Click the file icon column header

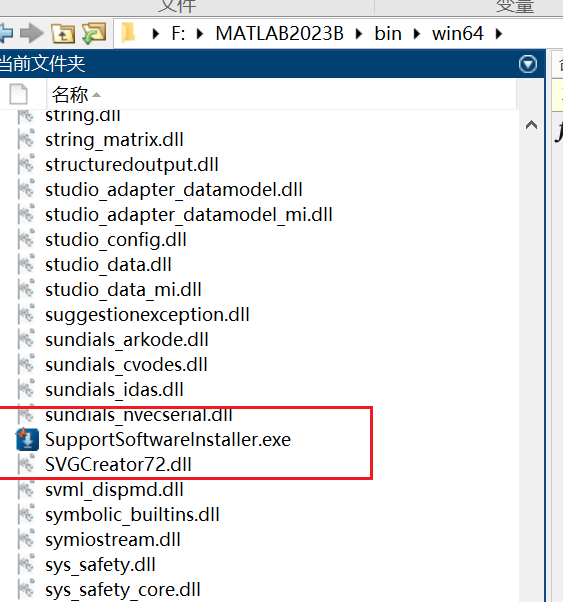tap(19, 94)
